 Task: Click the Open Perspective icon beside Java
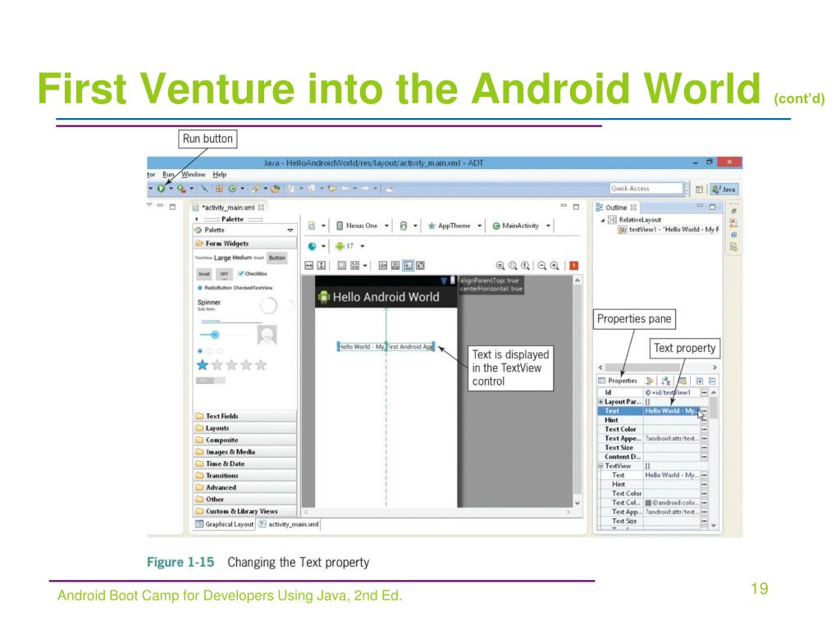click(699, 189)
